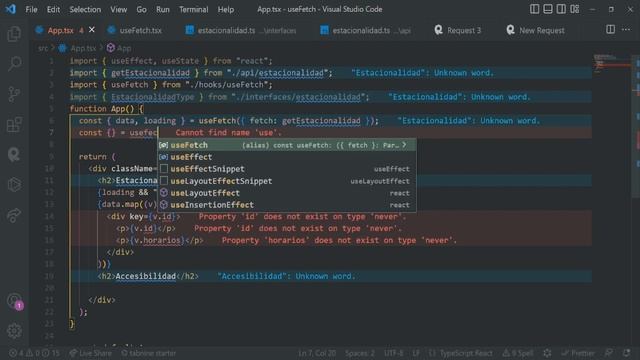Viewport: 640px width, 360px height.
Task: Click line number 19
Action: coord(49,276)
